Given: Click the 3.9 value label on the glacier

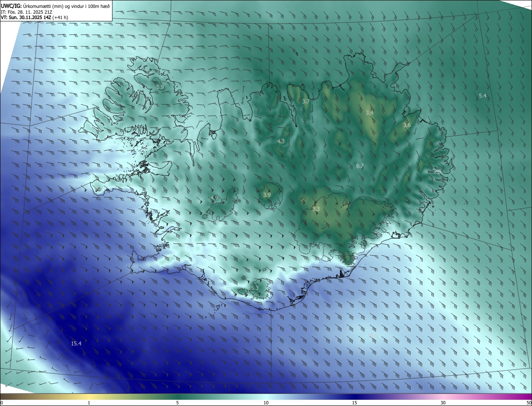Looking at the screenshot, I should 267,195.
